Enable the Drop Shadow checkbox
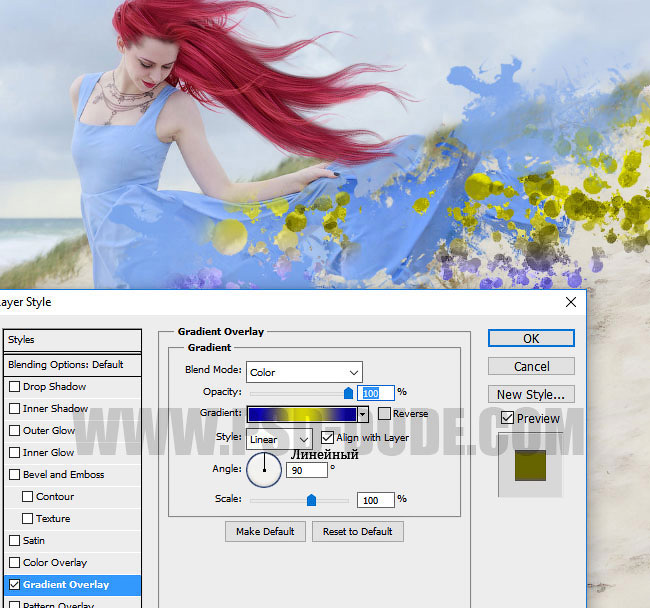Viewport: 650px width, 608px height. [x=15, y=386]
